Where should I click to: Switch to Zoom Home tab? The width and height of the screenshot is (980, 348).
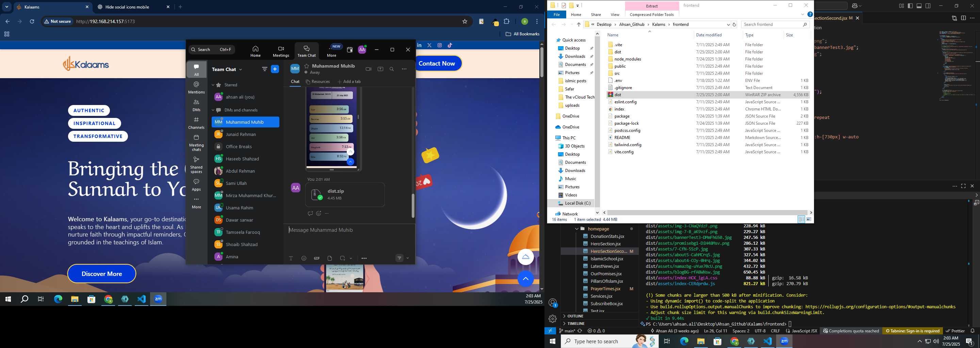[x=255, y=51]
